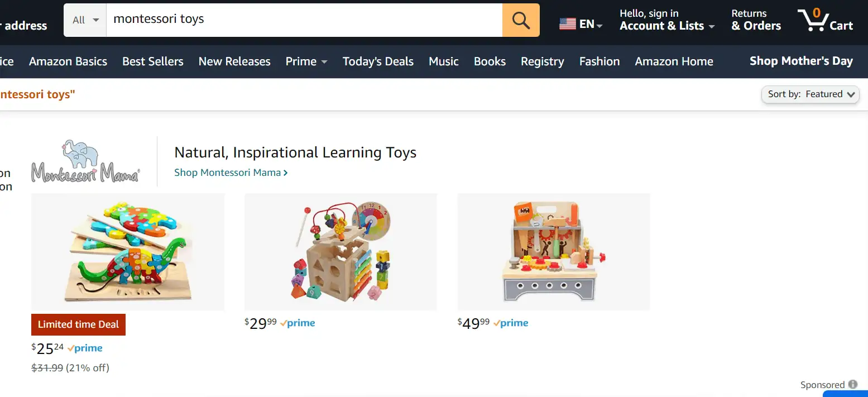Image resolution: width=868 pixels, height=397 pixels.
Task: Select New Releases from navigation bar
Action: click(234, 61)
